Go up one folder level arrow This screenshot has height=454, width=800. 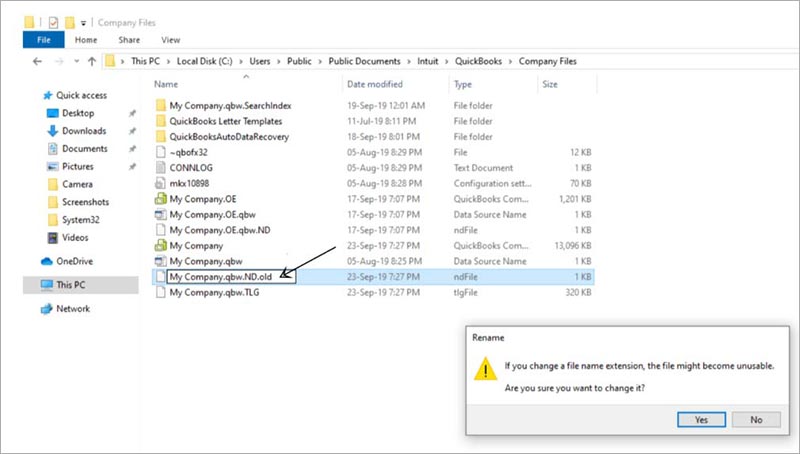pos(92,61)
